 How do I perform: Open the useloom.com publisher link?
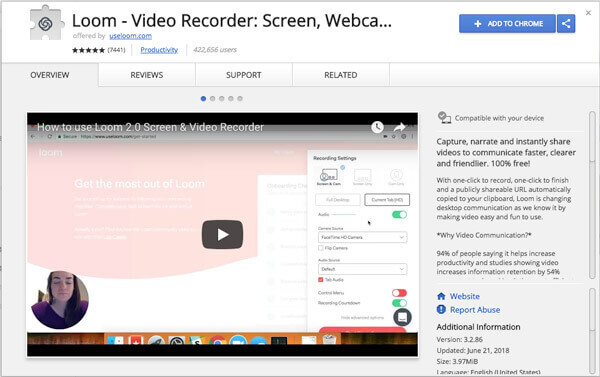click(x=130, y=36)
